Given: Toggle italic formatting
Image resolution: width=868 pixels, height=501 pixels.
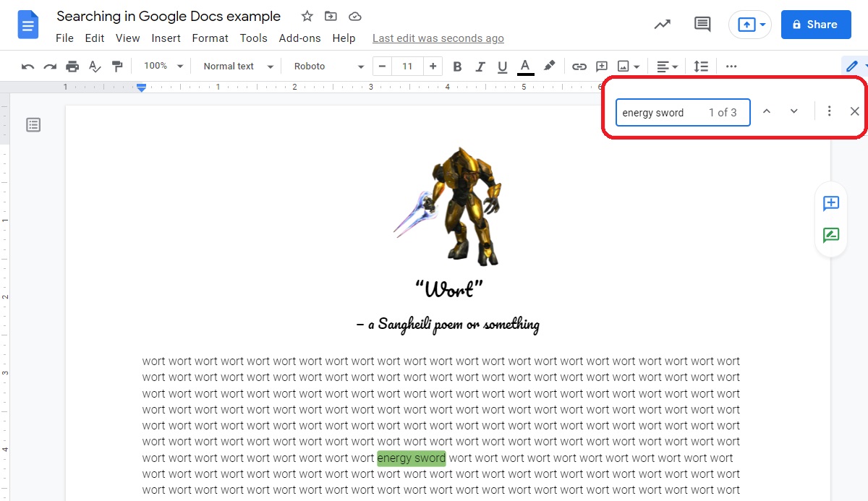Looking at the screenshot, I should click(x=480, y=67).
